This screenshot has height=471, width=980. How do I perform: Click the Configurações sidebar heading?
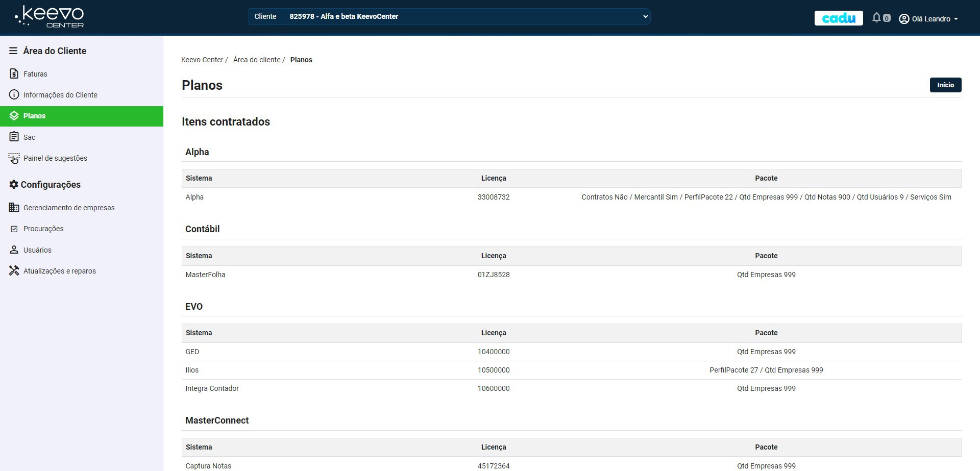(x=51, y=185)
